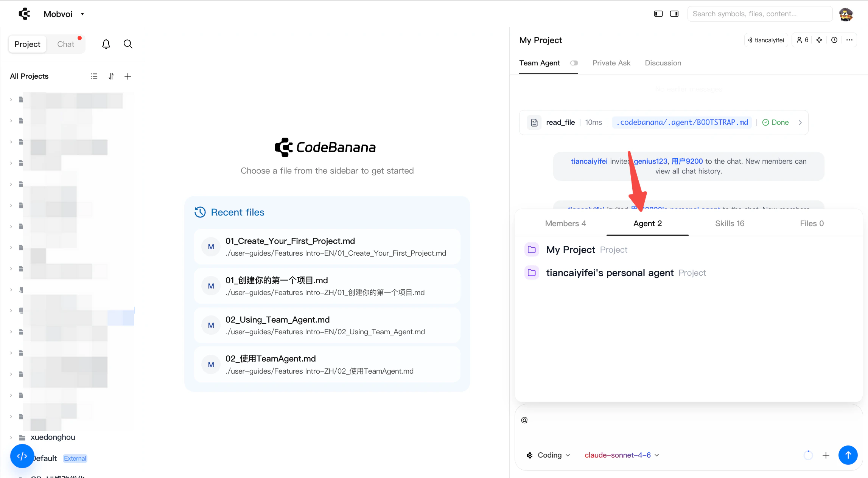Image resolution: width=868 pixels, height=478 pixels.
Task: Open chat history with the clock icon
Action: [834, 40]
